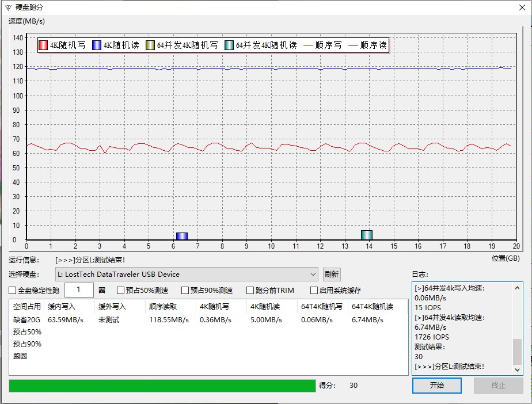Click the log scrollbar up arrow
The image size is (532, 404).
(x=517, y=288)
